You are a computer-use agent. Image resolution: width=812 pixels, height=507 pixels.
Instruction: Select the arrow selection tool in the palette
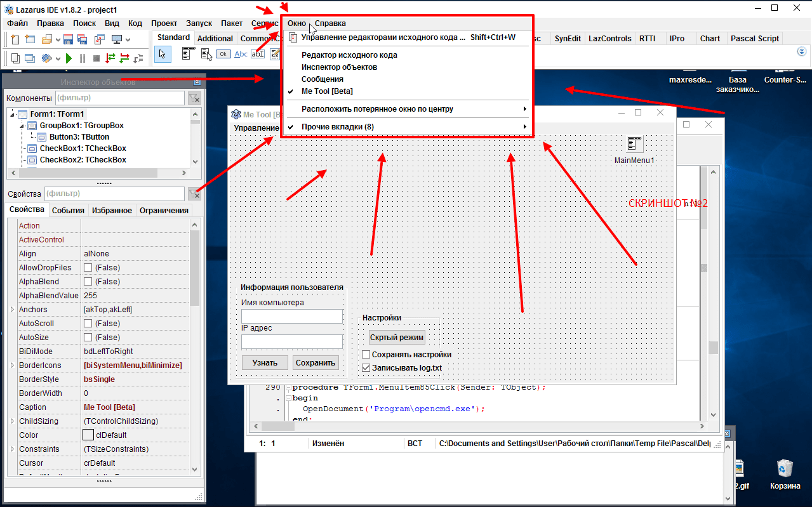163,55
